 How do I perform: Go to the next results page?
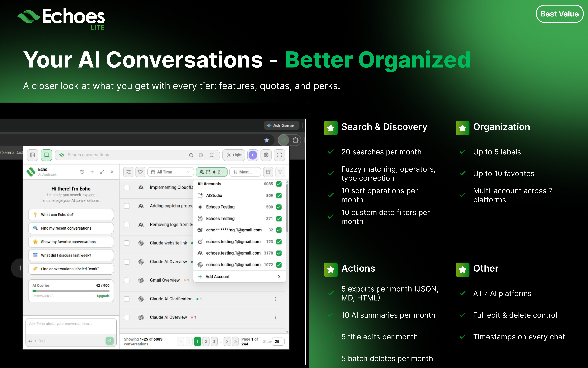227,342
